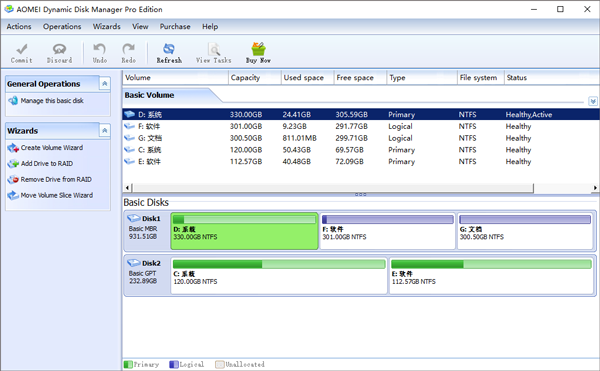Click the Buy Now basket icon
Image resolution: width=600 pixels, height=371 pixels.
click(x=258, y=49)
